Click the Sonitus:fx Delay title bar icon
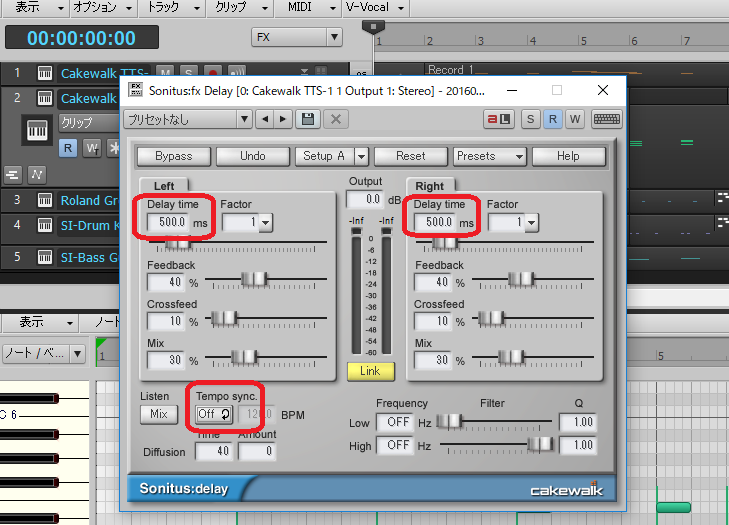Screen dimensions: 729x525 point(136,90)
